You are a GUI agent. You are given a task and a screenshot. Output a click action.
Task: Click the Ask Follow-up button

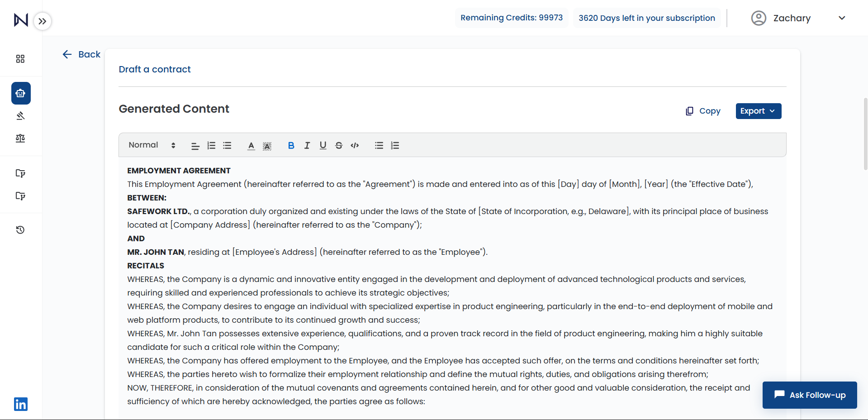coord(810,395)
